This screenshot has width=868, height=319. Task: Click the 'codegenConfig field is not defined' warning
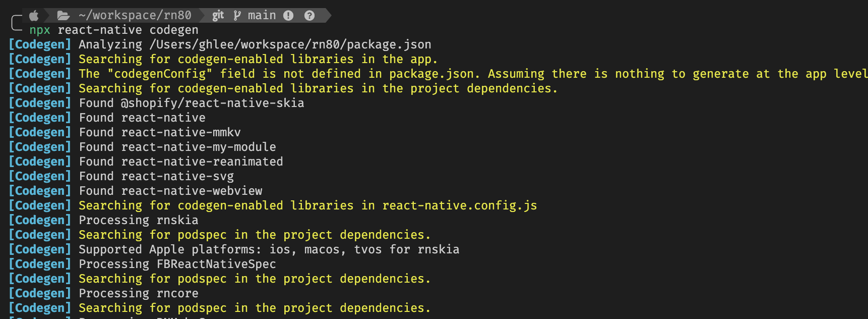[x=473, y=74]
